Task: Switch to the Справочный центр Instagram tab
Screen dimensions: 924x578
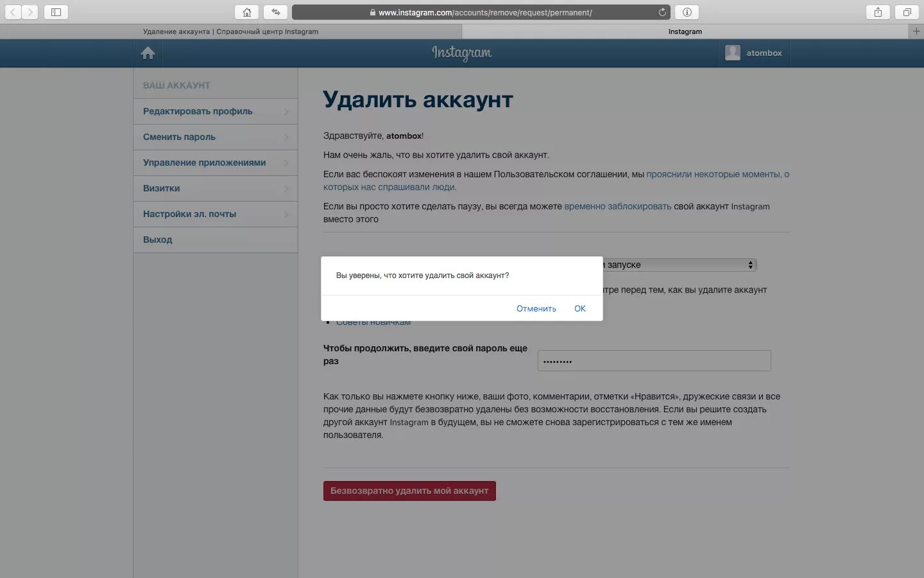Action: [230, 31]
